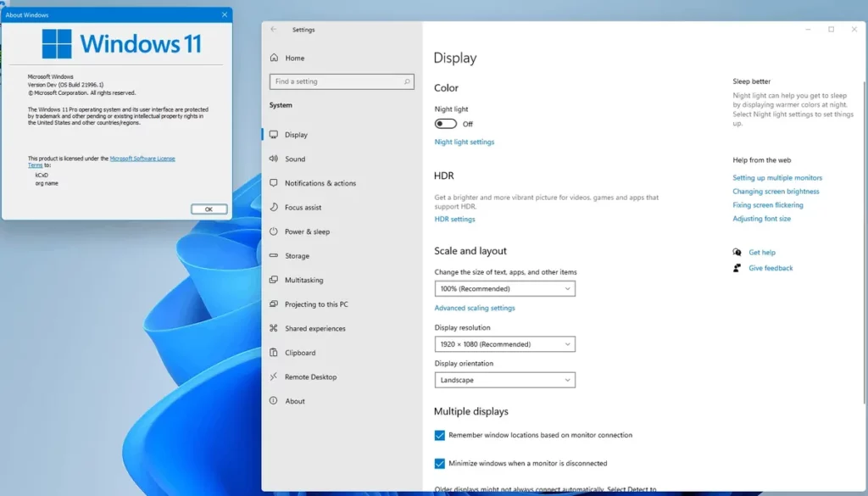Open the scaling size dropdown showing 100% Recommended
868x496 pixels.
coord(504,288)
